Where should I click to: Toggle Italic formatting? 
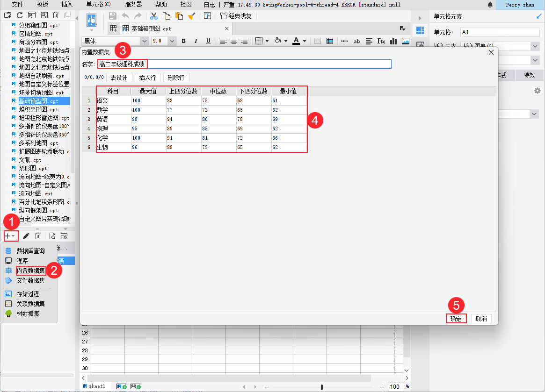pyautogui.click(x=196, y=41)
